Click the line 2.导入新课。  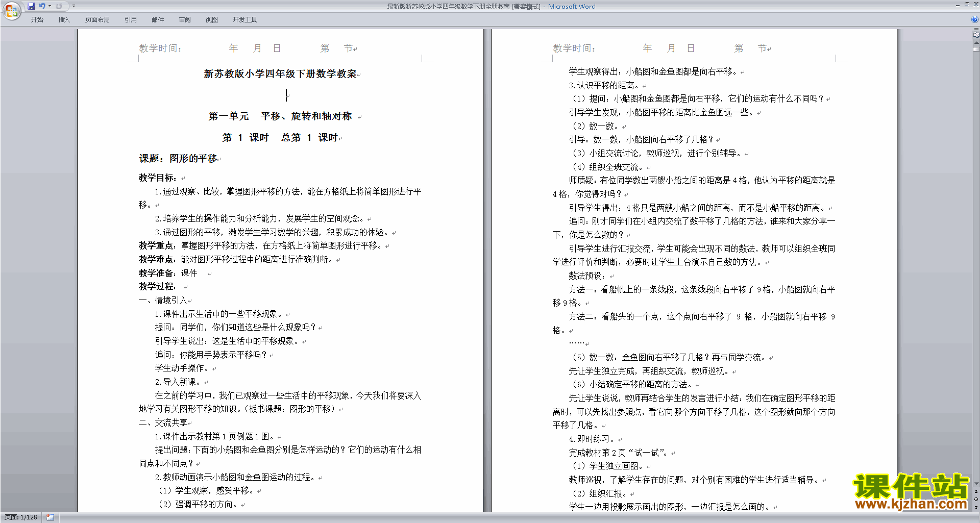tap(179, 382)
